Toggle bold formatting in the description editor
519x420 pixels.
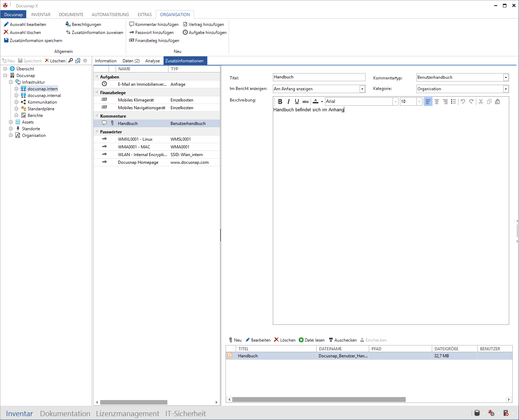pos(280,101)
